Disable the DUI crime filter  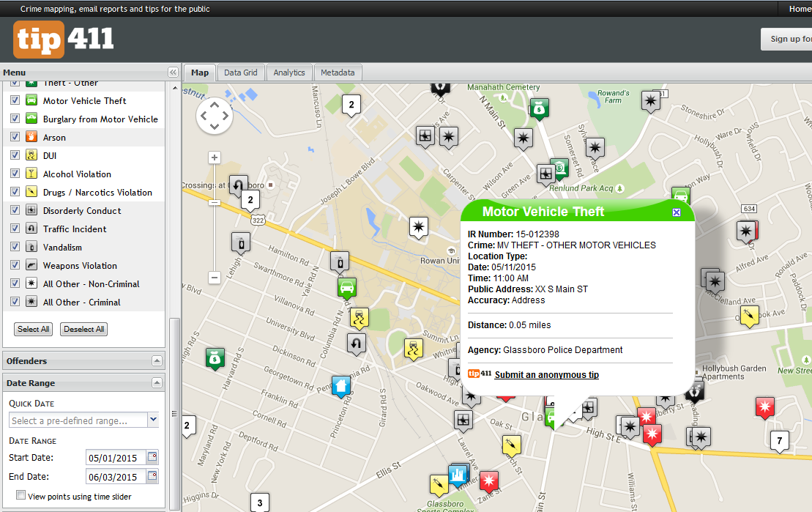pos(16,155)
